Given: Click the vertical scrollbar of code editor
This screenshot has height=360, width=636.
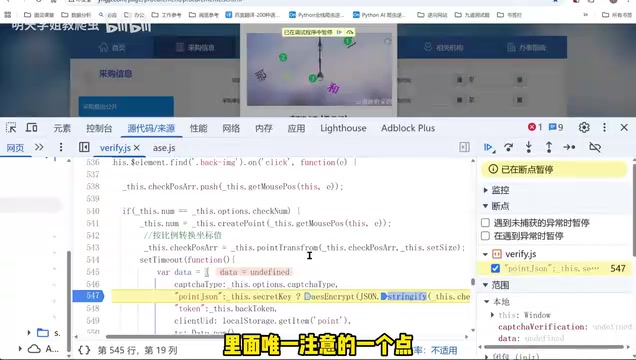Looking at the screenshot, I should pyautogui.click(x=473, y=282).
